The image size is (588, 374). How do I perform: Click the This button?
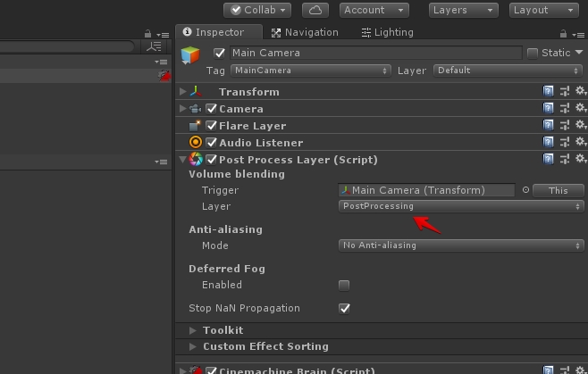(x=558, y=190)
